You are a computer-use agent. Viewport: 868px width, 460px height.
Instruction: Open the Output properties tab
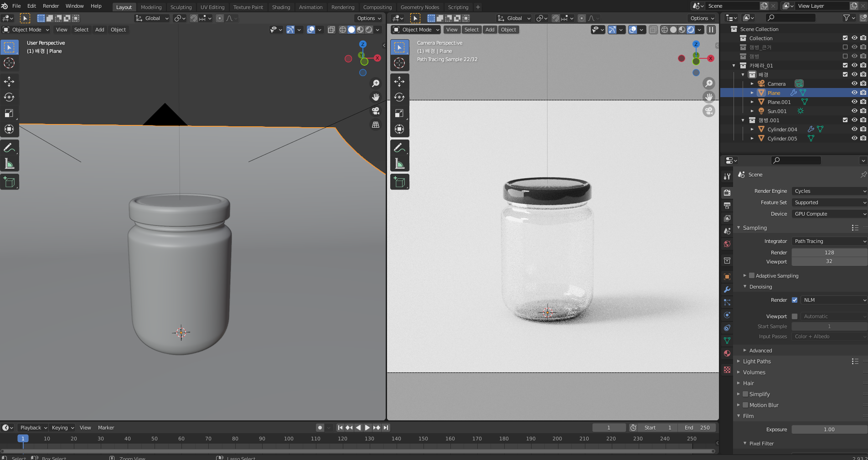pos(727,206)
